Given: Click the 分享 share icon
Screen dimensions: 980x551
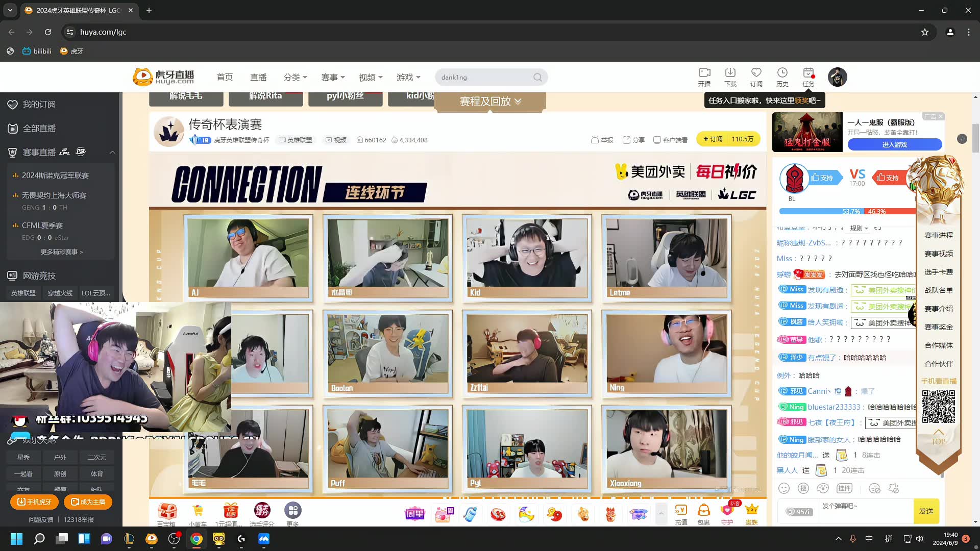Looking at the screenshot, I should click(x=633, y=140).
